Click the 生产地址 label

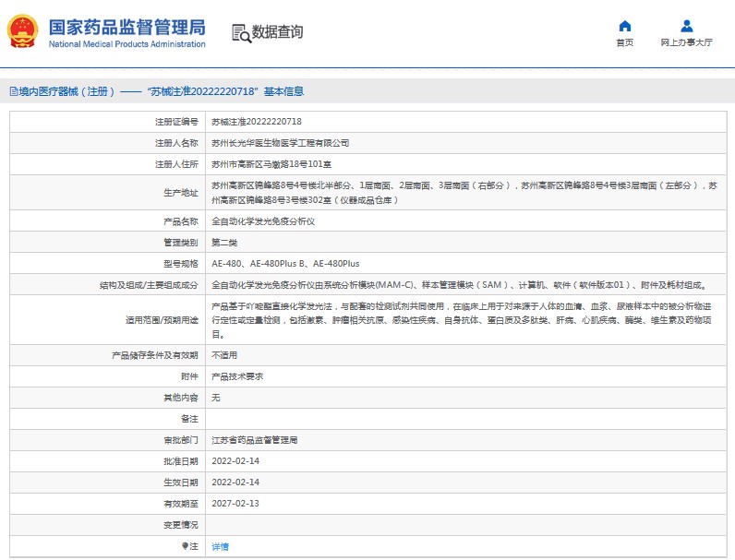pyautogui.click(x=181, y=193)
